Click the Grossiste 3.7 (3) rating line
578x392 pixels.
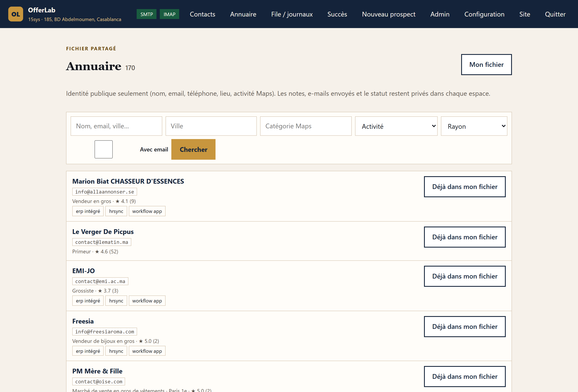point(95,290)
